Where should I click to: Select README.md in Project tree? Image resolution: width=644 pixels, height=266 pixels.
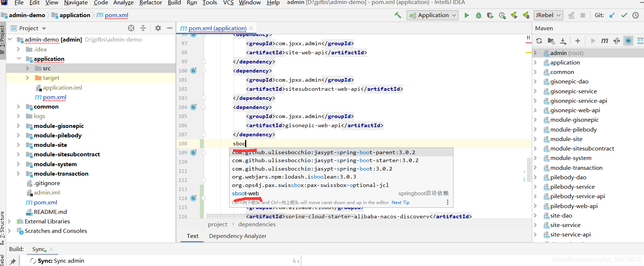pos(50,212)
